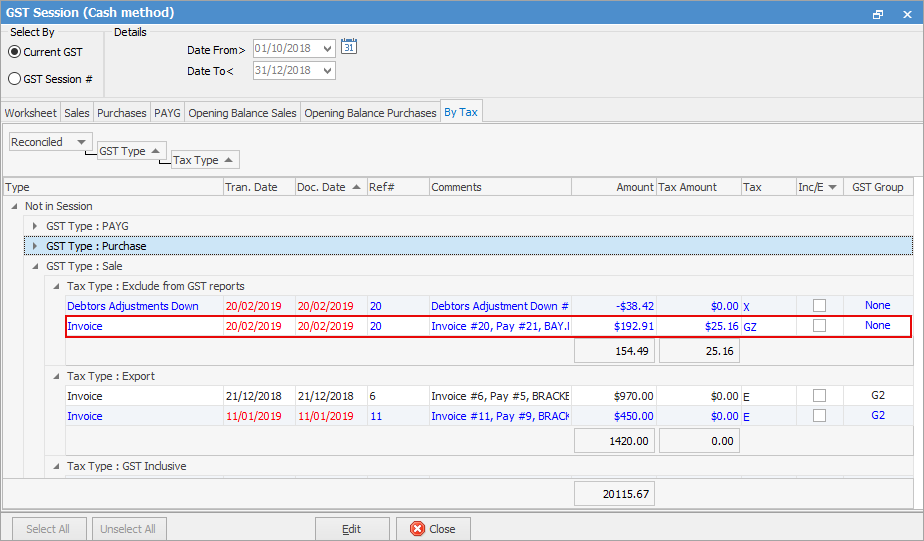Tick checkbox for Debtors Adjustments Down row
The height and width of the screenshot is (541, 924).
[x=819, y=305]
